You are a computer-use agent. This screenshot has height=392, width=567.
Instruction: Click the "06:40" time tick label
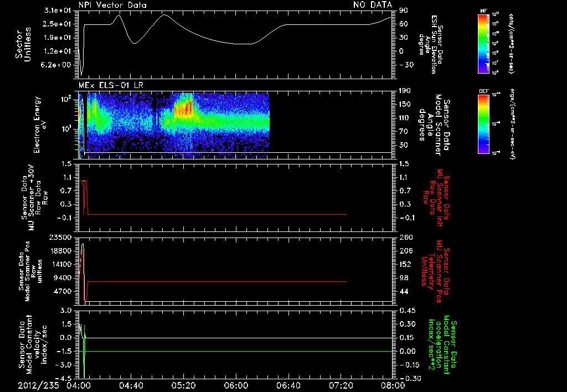(288, 385)
